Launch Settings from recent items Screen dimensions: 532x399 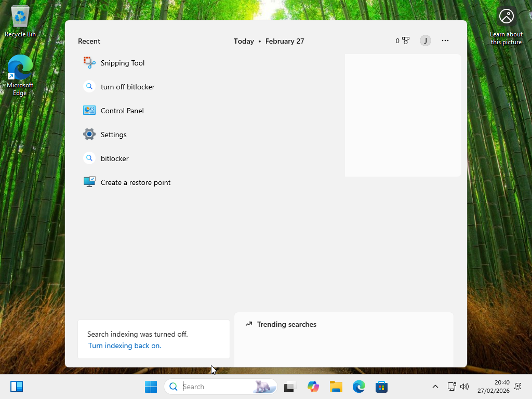point(105,135)
